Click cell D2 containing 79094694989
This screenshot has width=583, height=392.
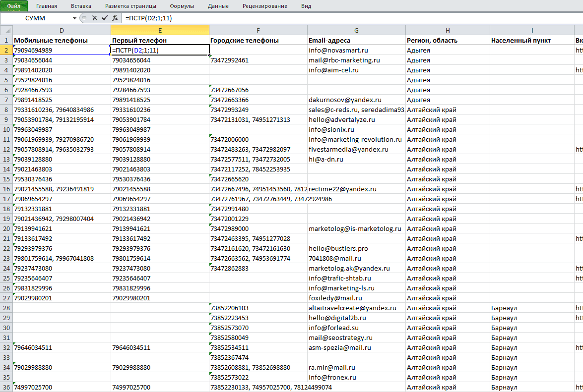[62, 50]
